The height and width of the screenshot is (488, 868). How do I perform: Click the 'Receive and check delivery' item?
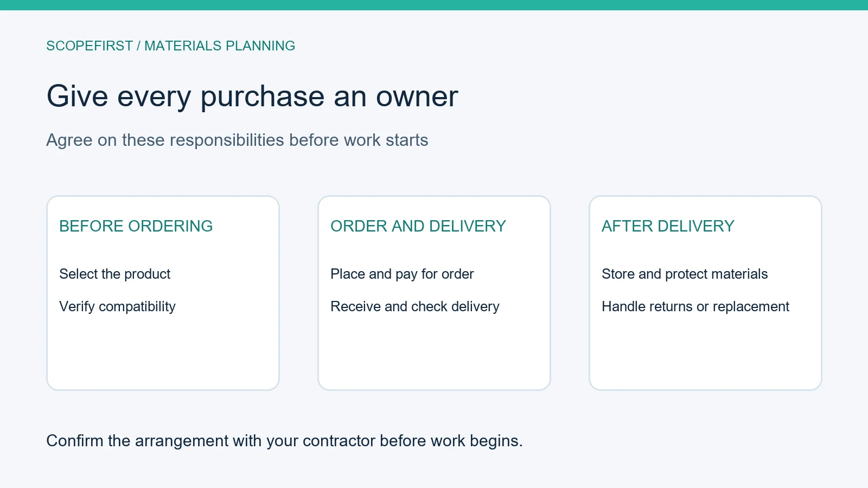(x=414, y=306)
